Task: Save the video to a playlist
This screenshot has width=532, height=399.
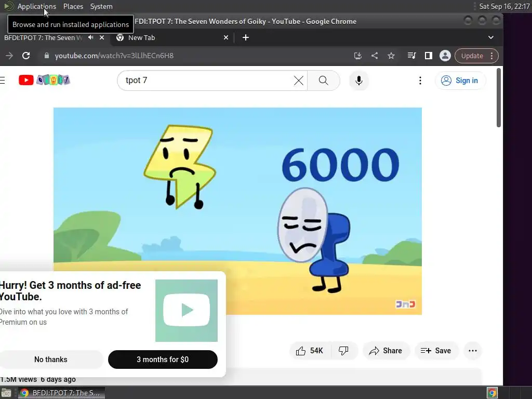Action: 436,351
